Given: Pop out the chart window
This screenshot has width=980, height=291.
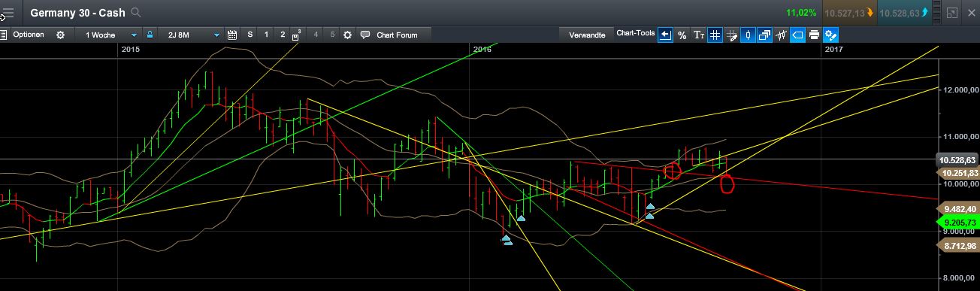Looking at the screenshot, I should [x=951, y=13].
